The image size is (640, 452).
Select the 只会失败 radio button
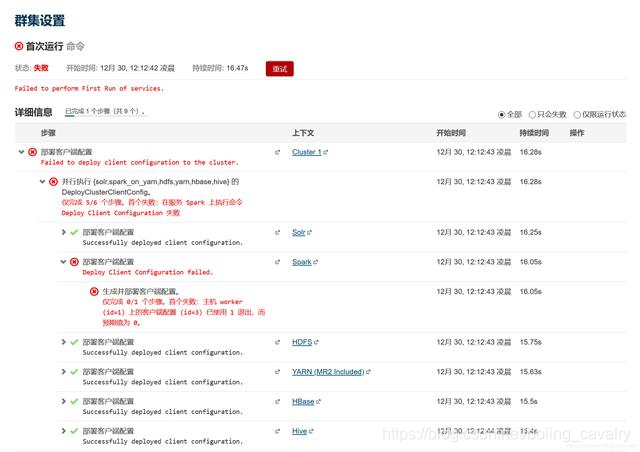coord(532,115)
